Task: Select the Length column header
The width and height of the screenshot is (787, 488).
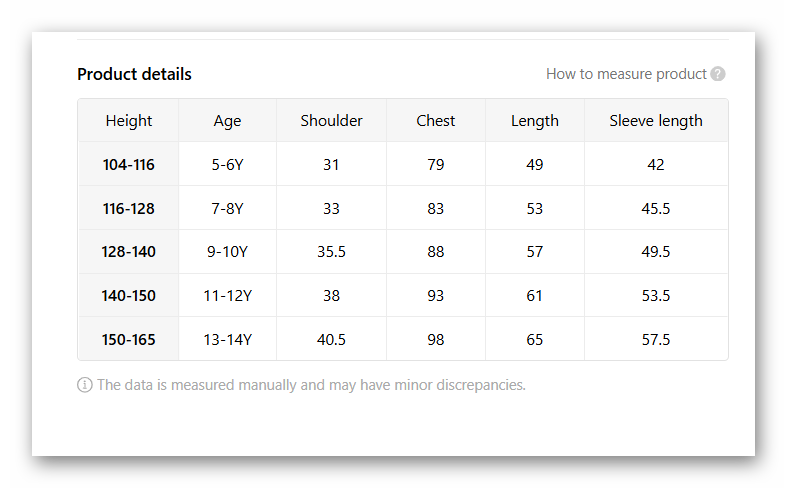Action: [535, 121]
